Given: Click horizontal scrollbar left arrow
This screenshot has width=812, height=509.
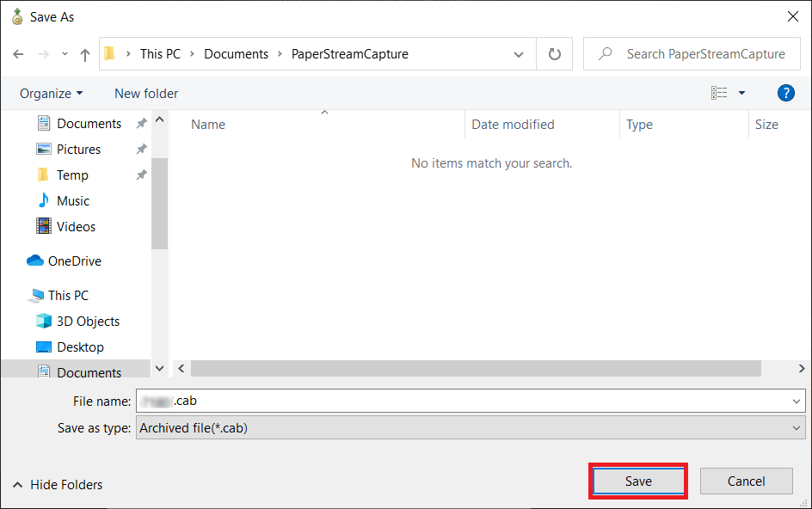Looking at the screenshot, I should tap(181, 368).
